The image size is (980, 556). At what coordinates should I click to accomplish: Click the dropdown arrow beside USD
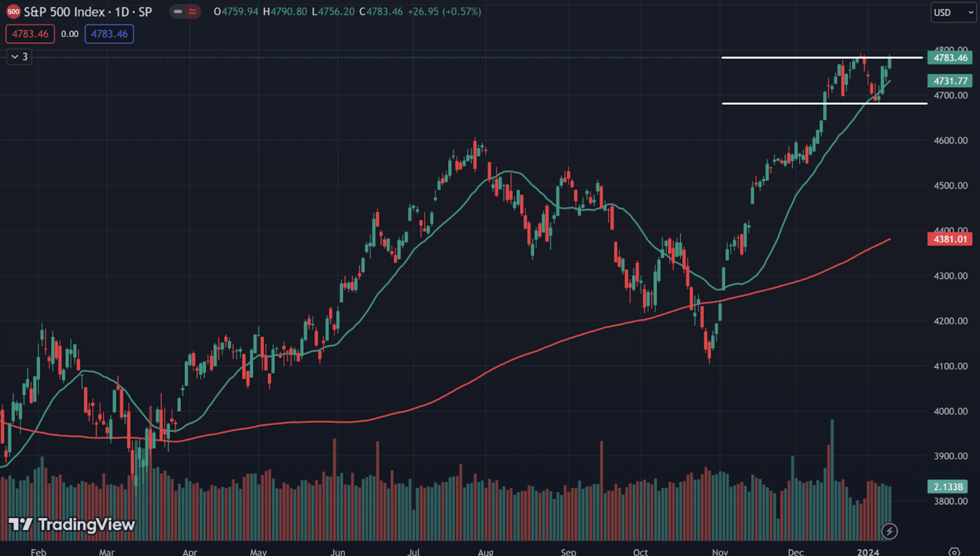[x=971, y=12]
